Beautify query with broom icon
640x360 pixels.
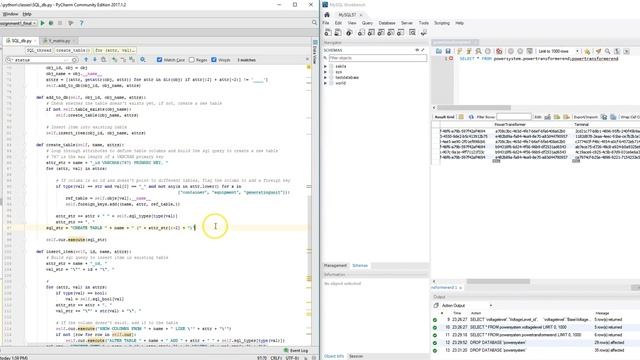(598, 51)
